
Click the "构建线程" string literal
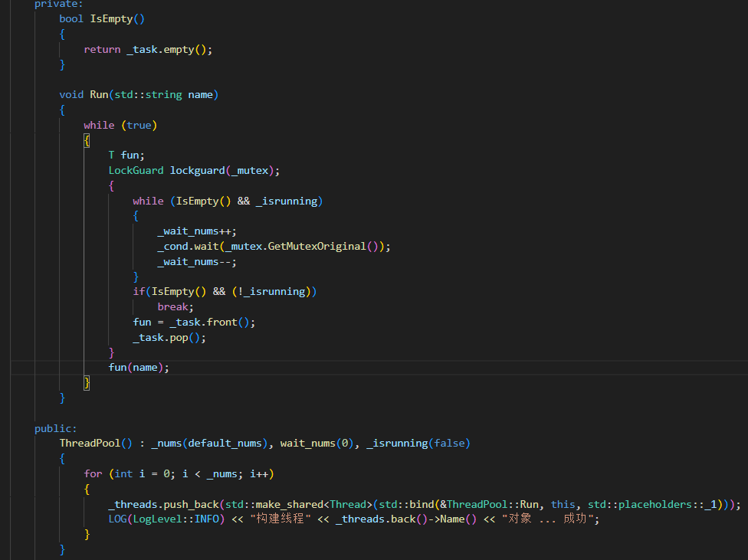point(280,519)
